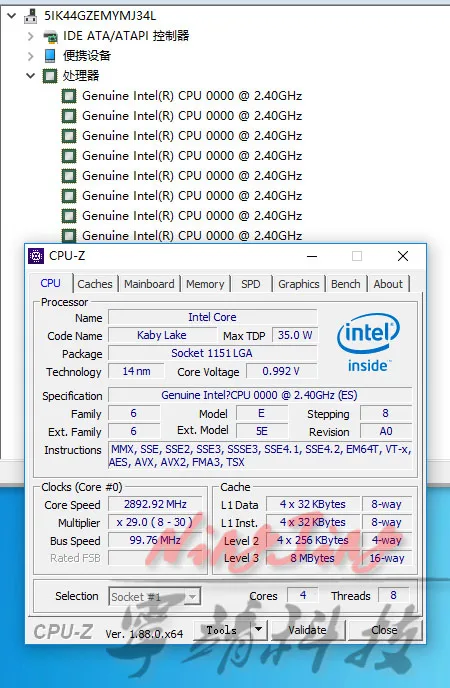
Task: Click the Core Voltage value 0.992 V
Action: 281,371
